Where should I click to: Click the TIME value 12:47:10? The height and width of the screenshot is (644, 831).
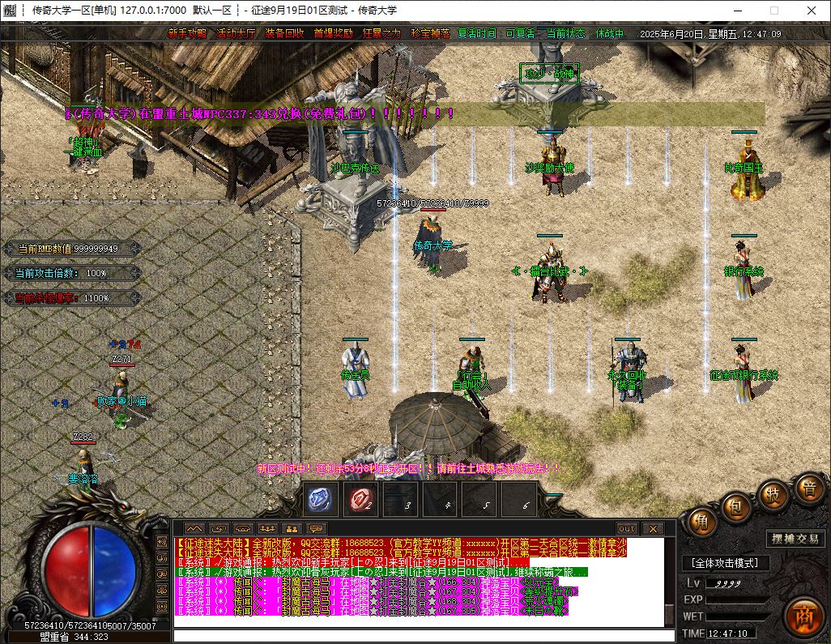[x=731, y=633]
